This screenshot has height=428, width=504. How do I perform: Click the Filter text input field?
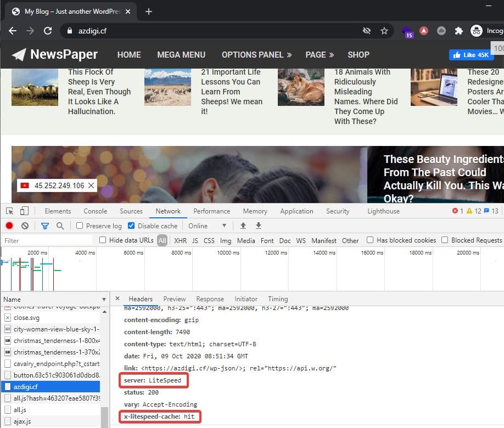48,240
